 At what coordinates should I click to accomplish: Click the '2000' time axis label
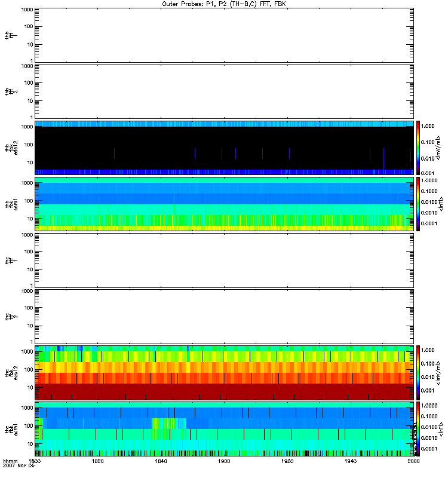pos(413,461)
